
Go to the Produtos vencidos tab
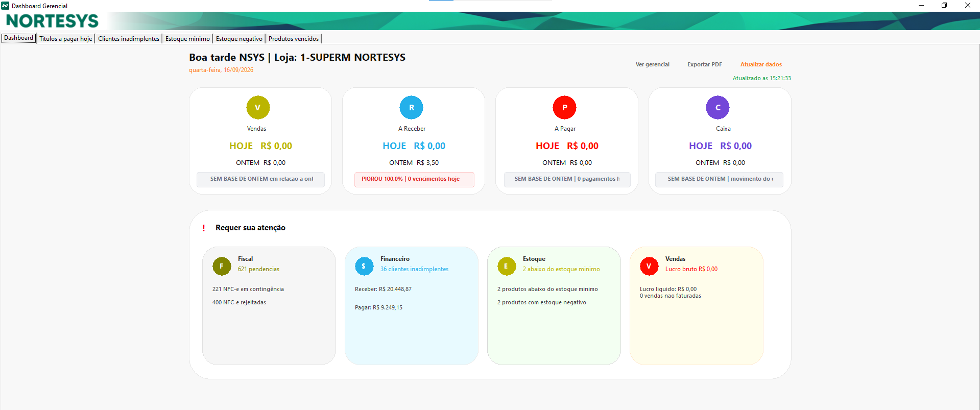[x=294, y=39]
